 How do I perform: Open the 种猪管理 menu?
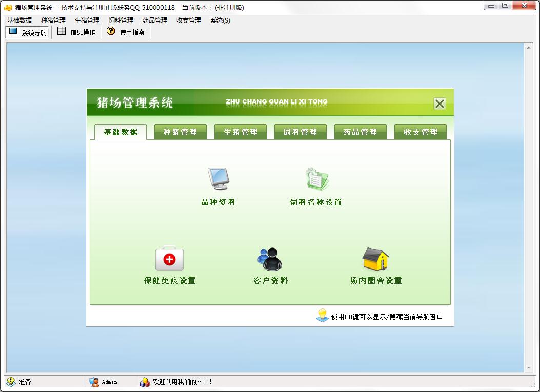[53, 20]
